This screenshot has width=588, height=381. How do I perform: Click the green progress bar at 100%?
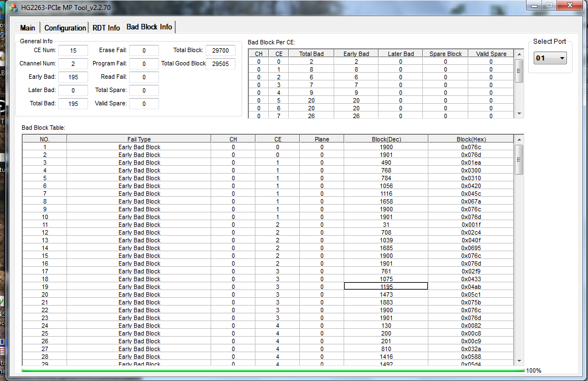tap(273, 370)
